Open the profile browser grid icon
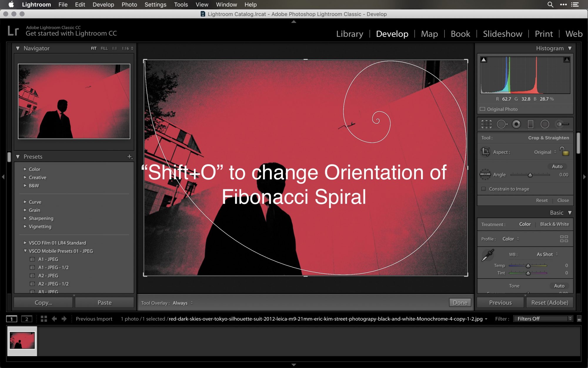 pyautogui.click(x=564, y=239)
